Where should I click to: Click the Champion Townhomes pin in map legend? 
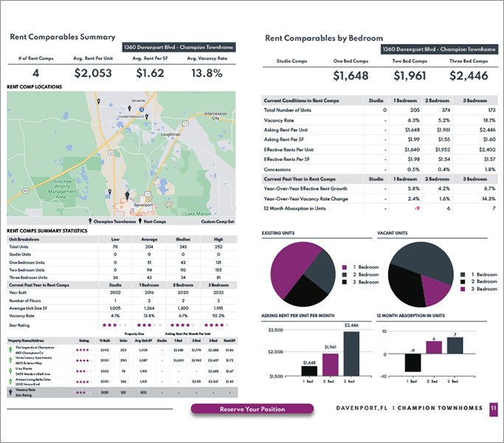click(91, 221)
